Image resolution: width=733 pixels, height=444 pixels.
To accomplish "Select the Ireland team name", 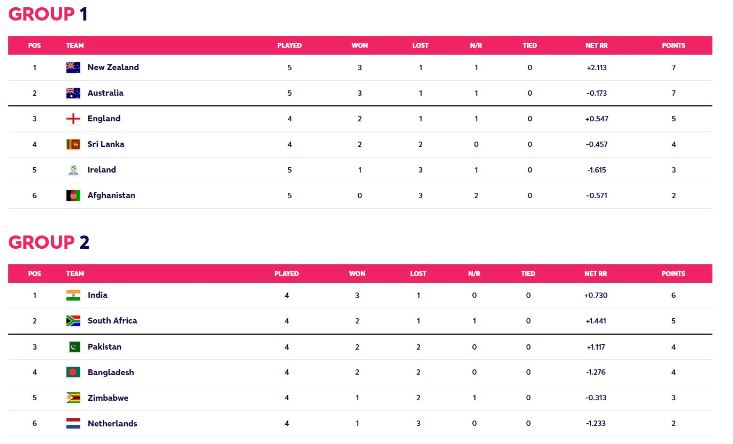I will point(102,170).
